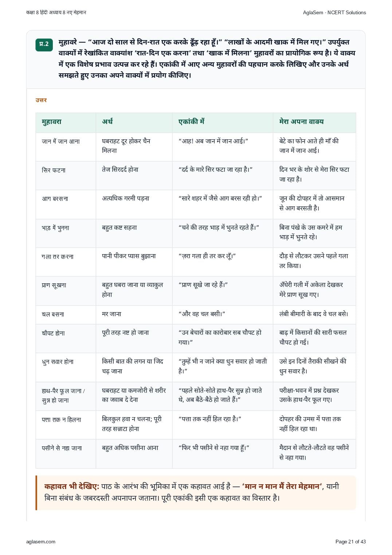Click the चौपट होना idiom cell
This screenshot has width=392, height=555.
(66, 338)
